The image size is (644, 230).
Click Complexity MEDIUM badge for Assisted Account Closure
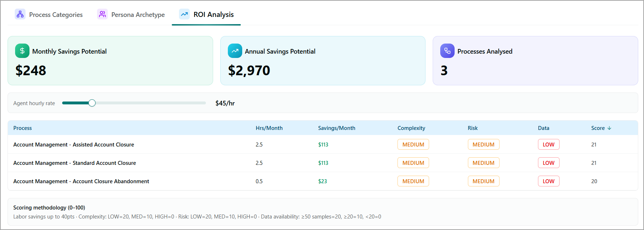pyautogui.click(x=413, y=144)
